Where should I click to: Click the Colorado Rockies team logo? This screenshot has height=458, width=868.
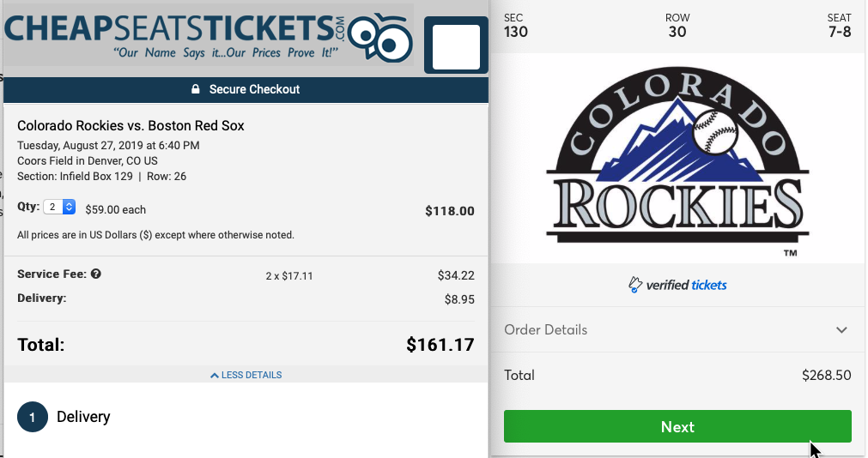click(677, 158)
